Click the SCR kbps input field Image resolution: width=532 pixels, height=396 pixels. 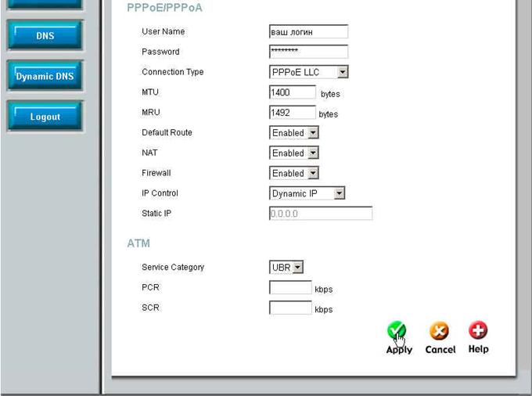[290, 308]
